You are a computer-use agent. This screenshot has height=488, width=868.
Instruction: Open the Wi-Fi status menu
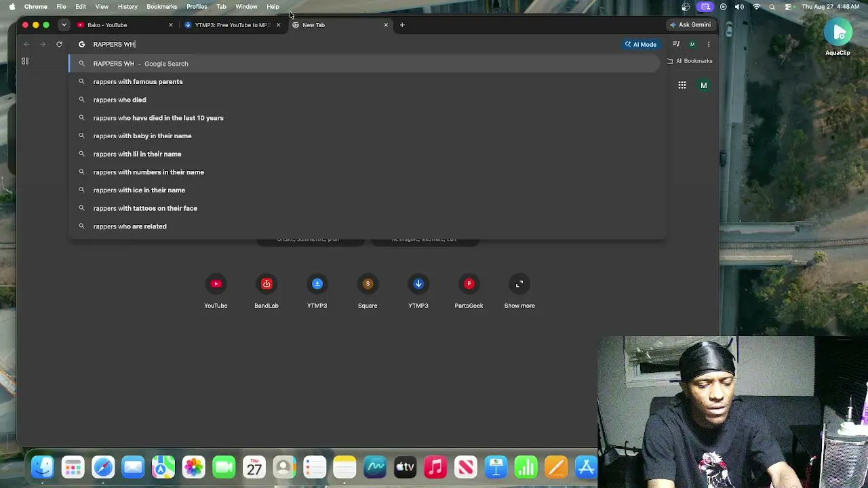[757, 7]
